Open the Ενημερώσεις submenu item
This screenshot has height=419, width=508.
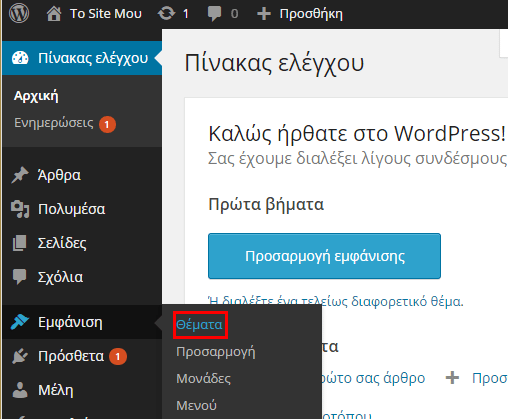[54, 123]
